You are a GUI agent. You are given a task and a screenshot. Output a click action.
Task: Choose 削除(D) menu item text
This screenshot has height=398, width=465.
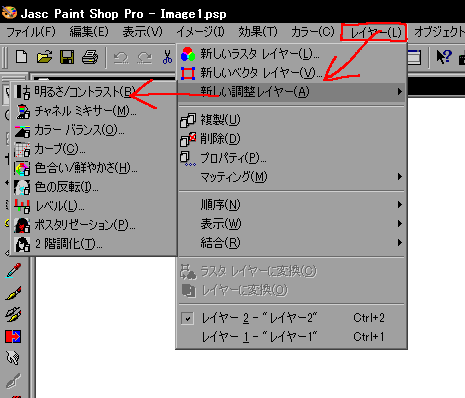coord(220,139)
